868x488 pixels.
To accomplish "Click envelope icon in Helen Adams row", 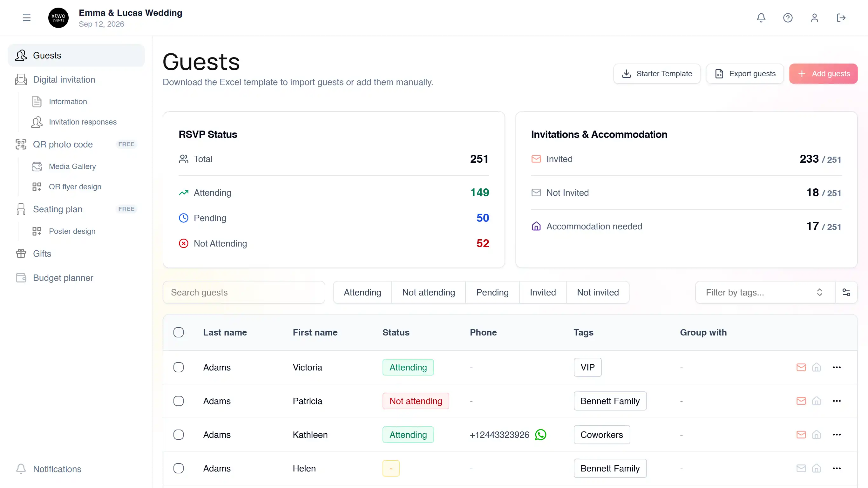I will coord(801,468).
